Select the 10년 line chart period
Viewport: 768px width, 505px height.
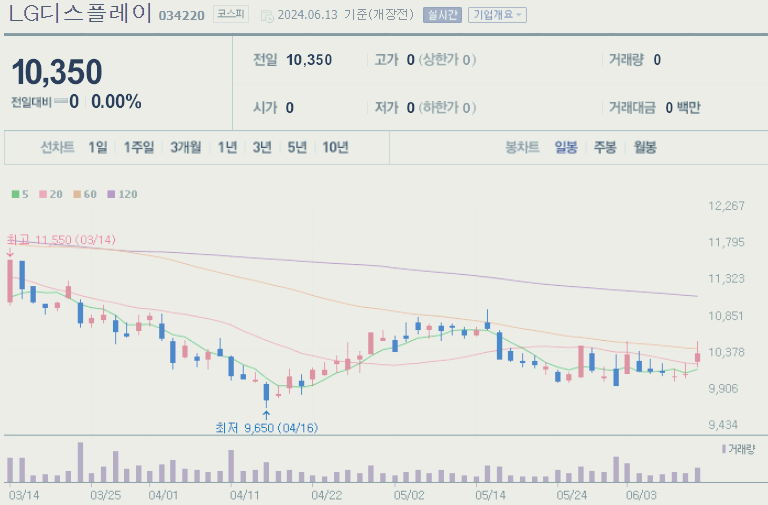point(336,147)
